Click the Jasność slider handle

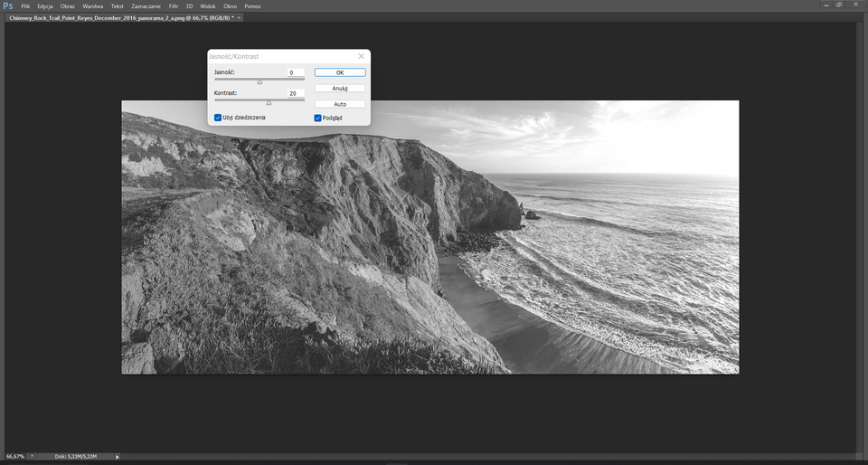(x=259, y=82)
